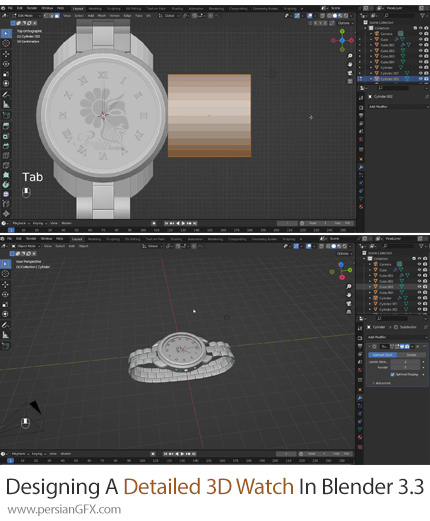The width and height of the screenshot is (430, 521).
Task: Select the Scale tool in Edit Mode toolbar
Action: pyautogui.click(x=6, y=74)
